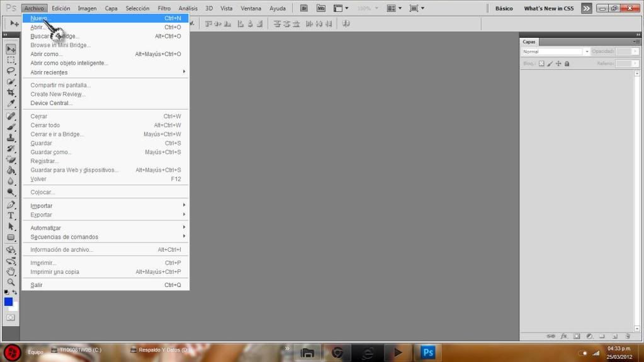Click the white background color swatch
644x362 pixels.
tap(14, 308)
